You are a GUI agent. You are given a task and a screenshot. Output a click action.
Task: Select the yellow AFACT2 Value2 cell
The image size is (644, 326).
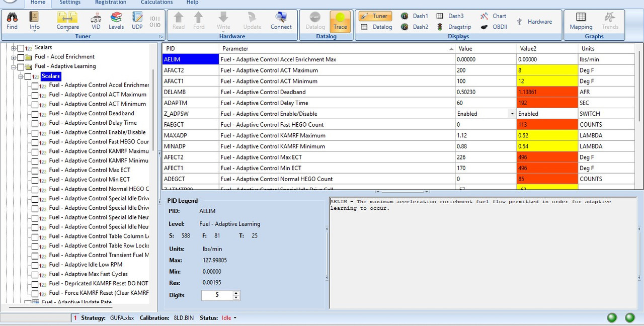pos(547,70)
